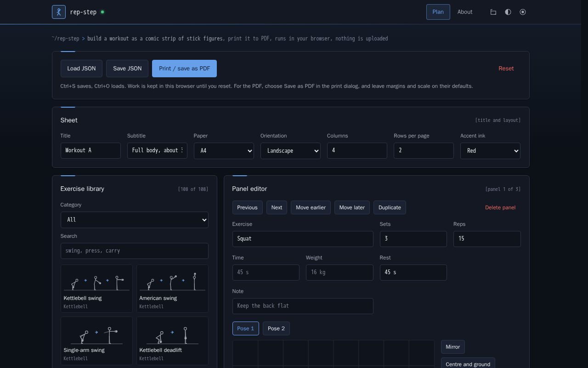Click the folder icon in the header

coord(493,12)
